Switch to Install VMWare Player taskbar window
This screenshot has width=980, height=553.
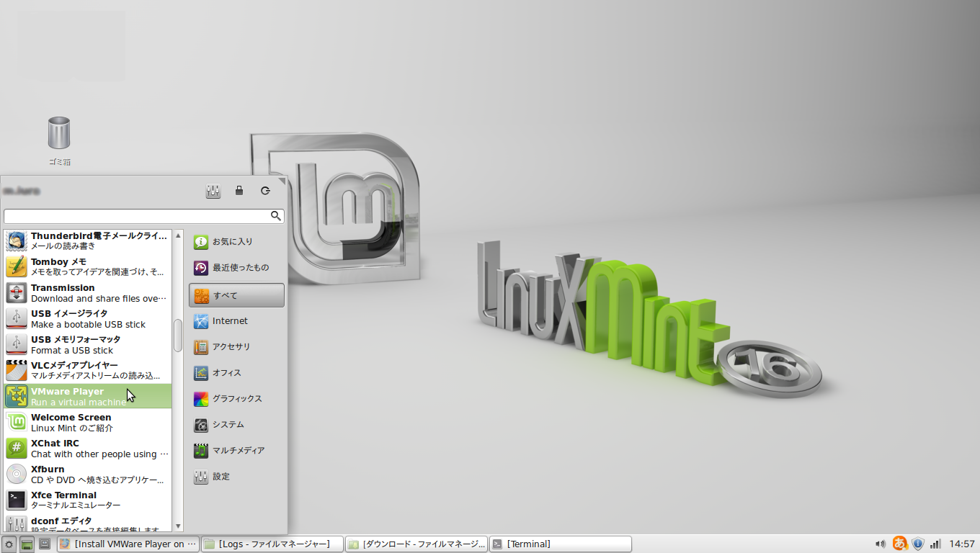tap(128, 544)
